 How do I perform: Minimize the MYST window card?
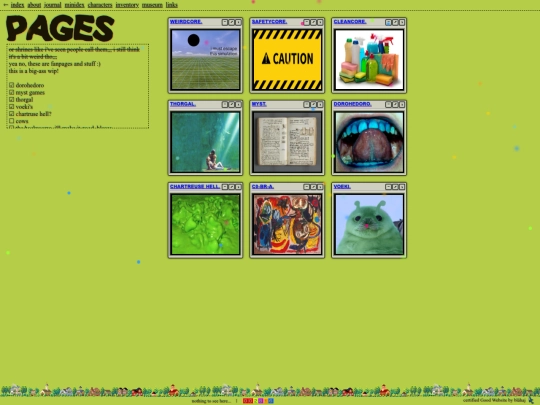click(307, 104)
